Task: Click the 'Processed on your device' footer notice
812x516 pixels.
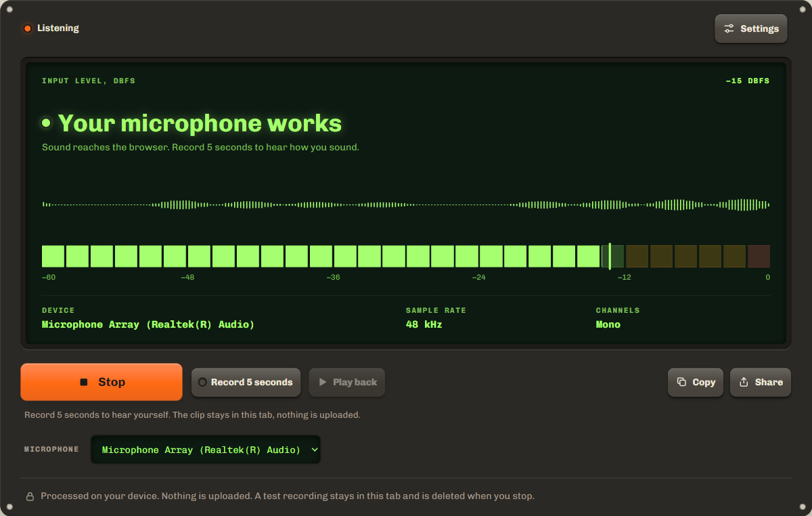Action: [x=288, y=496]
